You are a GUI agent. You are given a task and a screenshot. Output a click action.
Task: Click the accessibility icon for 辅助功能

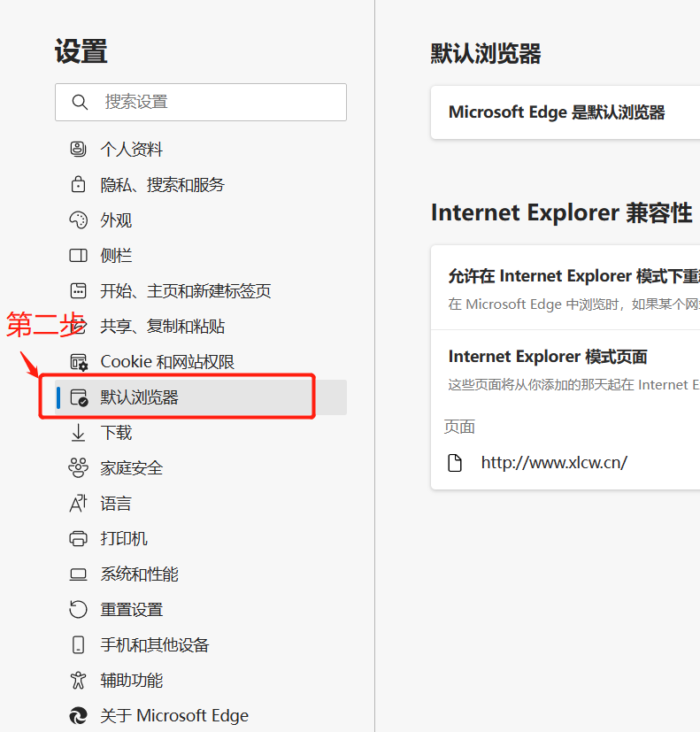(78, 680)
